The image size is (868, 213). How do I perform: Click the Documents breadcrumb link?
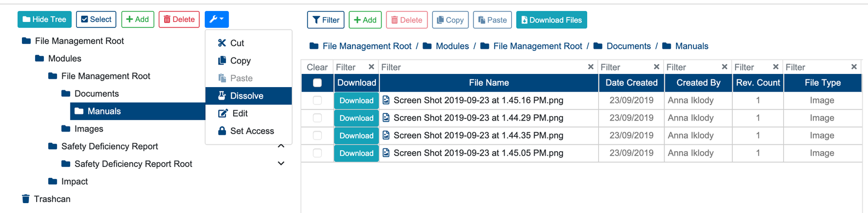click(x=628, y=46)
